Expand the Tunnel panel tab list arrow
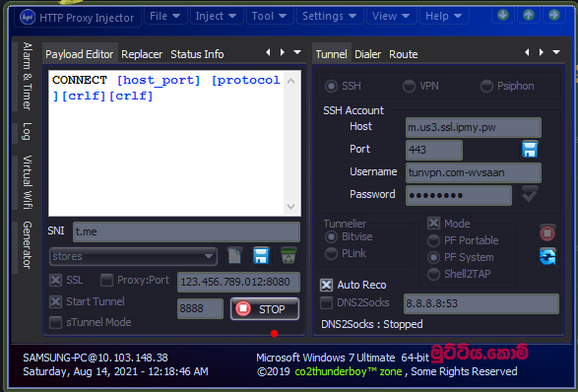 pyautogui.click(x=556, y=52)
